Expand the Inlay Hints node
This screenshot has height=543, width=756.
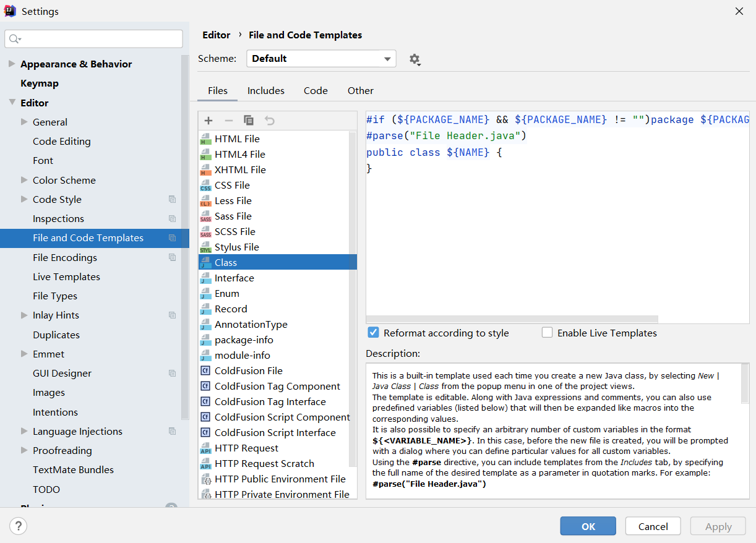point(24,315)
